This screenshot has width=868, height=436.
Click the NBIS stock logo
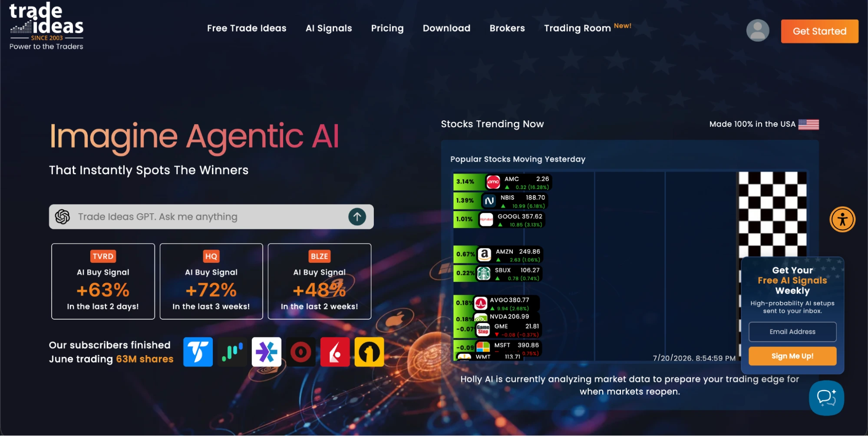click(x=489, y=201)
